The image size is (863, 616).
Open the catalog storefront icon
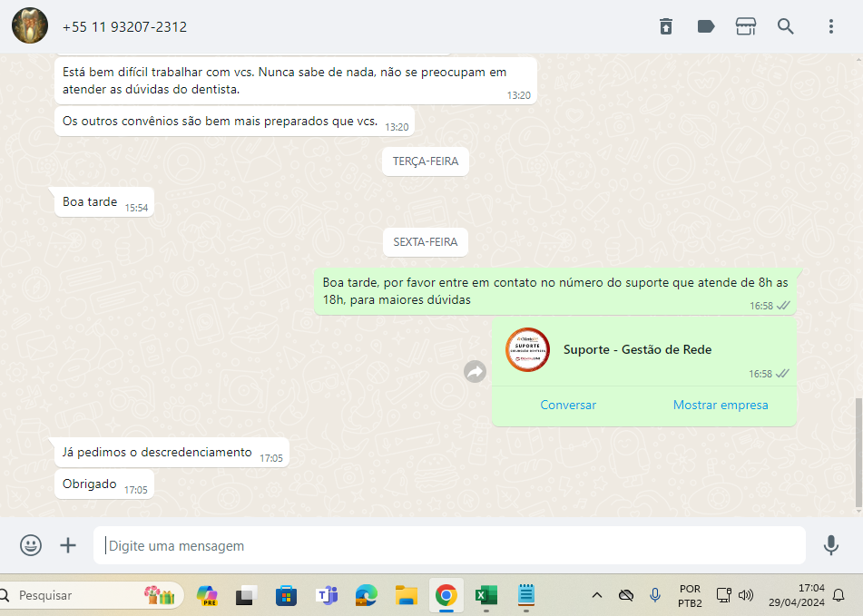(x=746, y=26)
